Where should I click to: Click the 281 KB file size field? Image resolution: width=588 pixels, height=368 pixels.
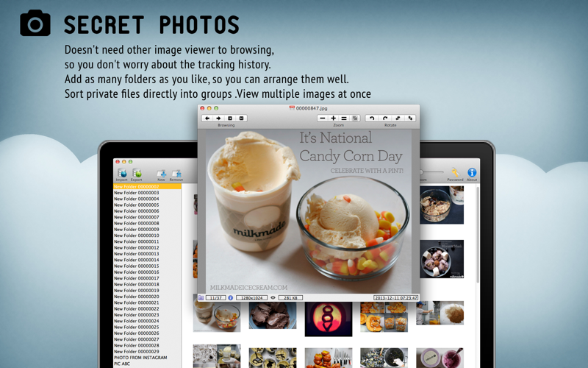click(x=290, y=298)
